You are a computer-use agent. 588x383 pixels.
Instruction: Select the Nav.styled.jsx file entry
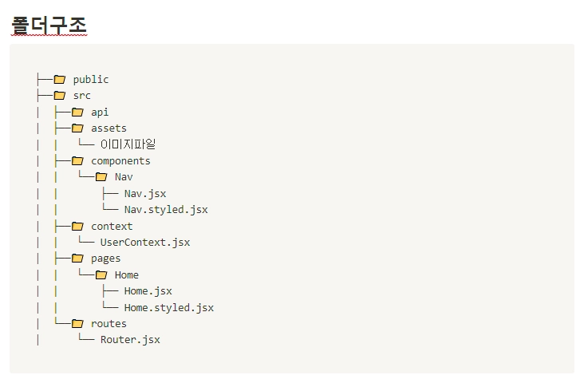coord(165,210)
